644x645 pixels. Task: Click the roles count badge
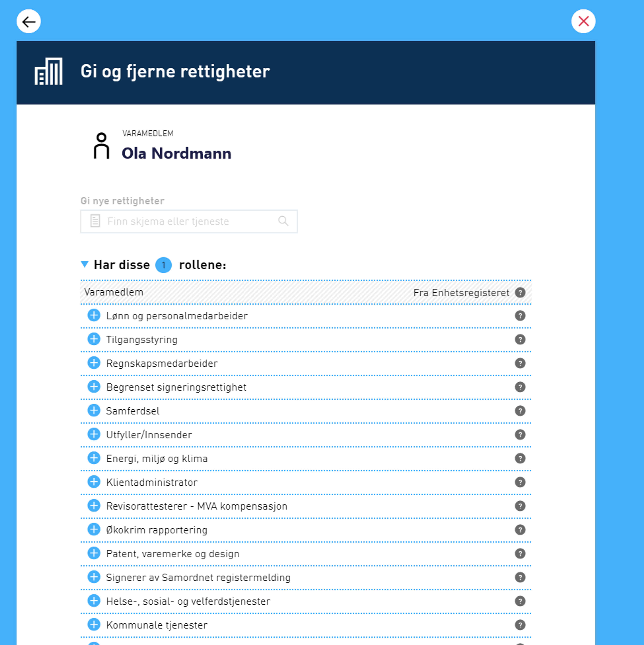(163, 265)
